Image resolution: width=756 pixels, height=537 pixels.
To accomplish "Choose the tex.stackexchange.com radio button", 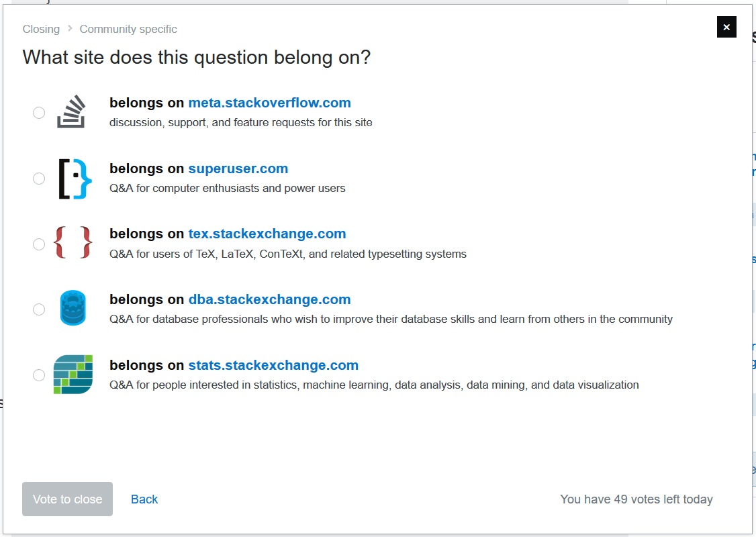I will (x=39, y=244).
